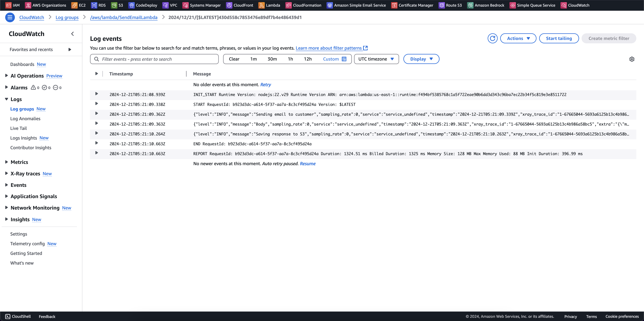Open /aws/lambda/SendEmailLambda breadcrumb link
This screenshot has width=644, height=321.
click(124, 17)
